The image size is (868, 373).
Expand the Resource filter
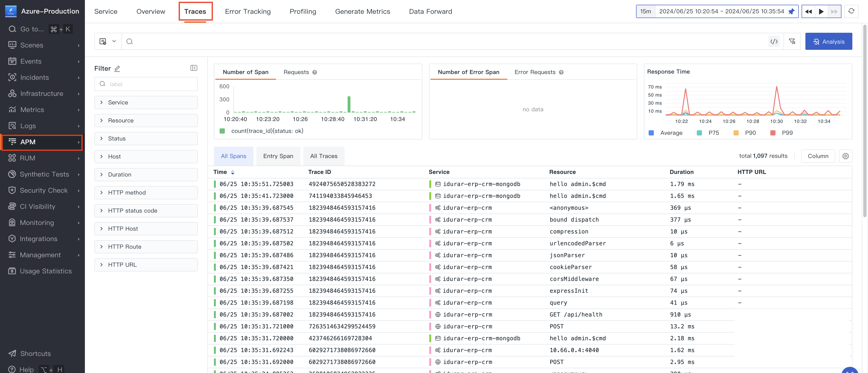(146, 120)
